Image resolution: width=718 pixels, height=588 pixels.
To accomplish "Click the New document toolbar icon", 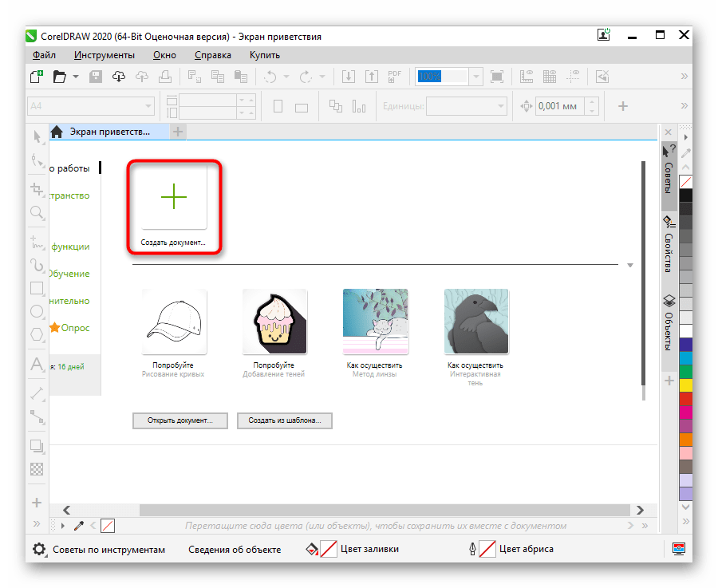I will (37, 77).
